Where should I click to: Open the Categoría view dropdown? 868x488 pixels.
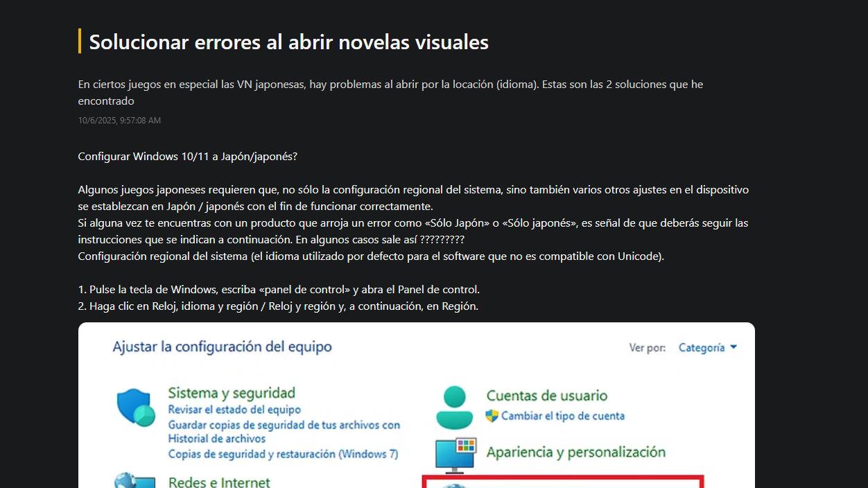click(706, 347)
